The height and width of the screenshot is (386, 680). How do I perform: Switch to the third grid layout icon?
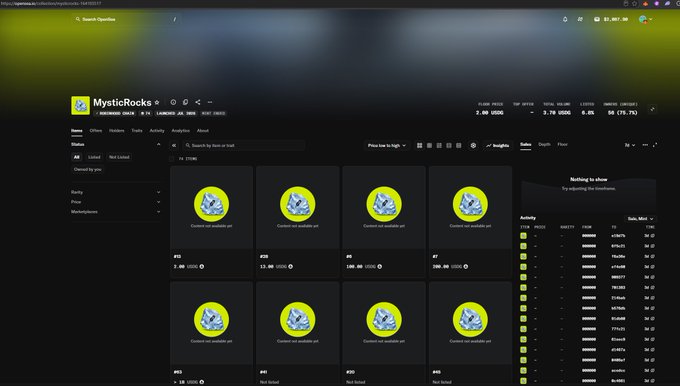click(439, 145)
